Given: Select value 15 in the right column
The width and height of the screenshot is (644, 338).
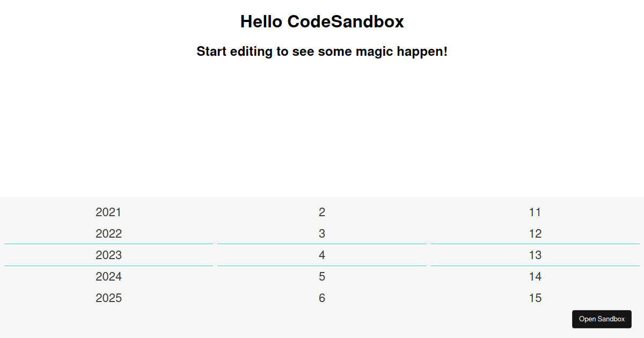Looking at the screenshot, I should pyautogui.click(x=536, y=298).
